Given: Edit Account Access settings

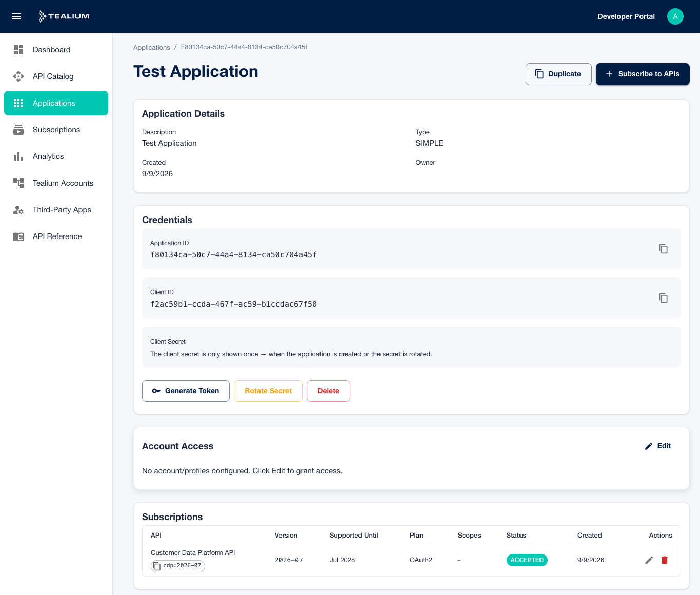Looking at the screenshot, I should (658, 446).
